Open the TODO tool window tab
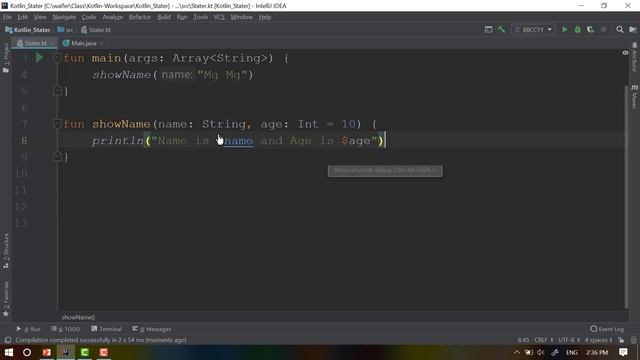 tap(66, 329)
